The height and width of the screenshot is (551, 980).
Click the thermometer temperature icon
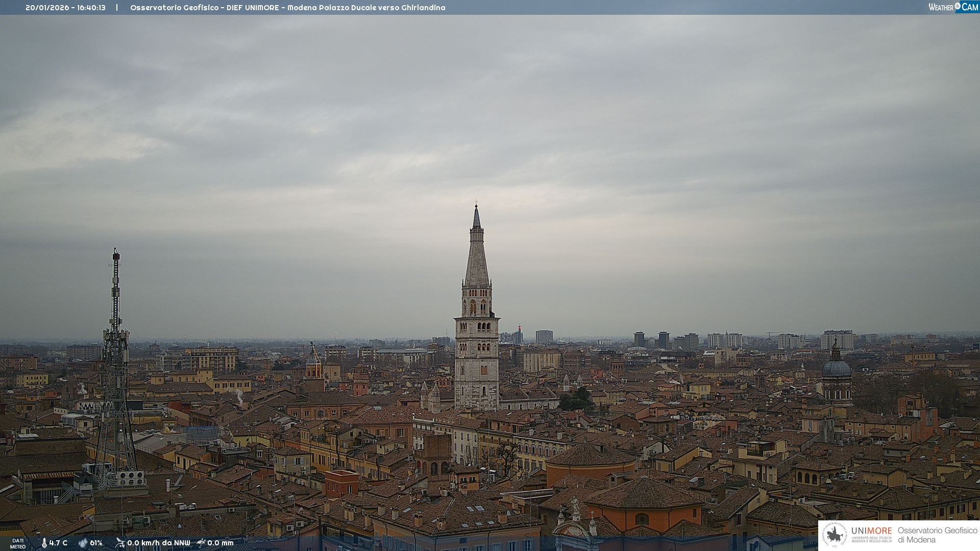click(44, 543)
